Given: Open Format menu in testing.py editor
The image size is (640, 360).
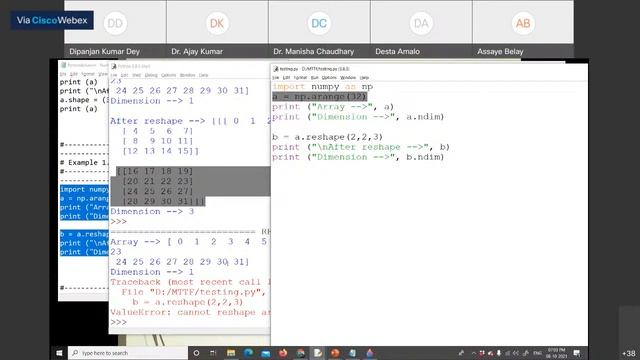Looking at the screenshot, I should pos(300,78).
